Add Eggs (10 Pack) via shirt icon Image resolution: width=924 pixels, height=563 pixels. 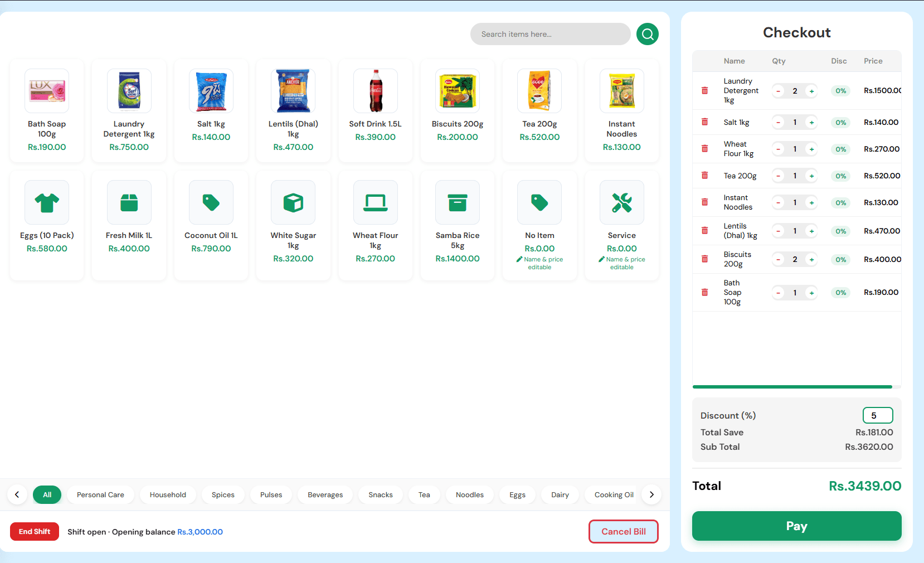[47, 202]
